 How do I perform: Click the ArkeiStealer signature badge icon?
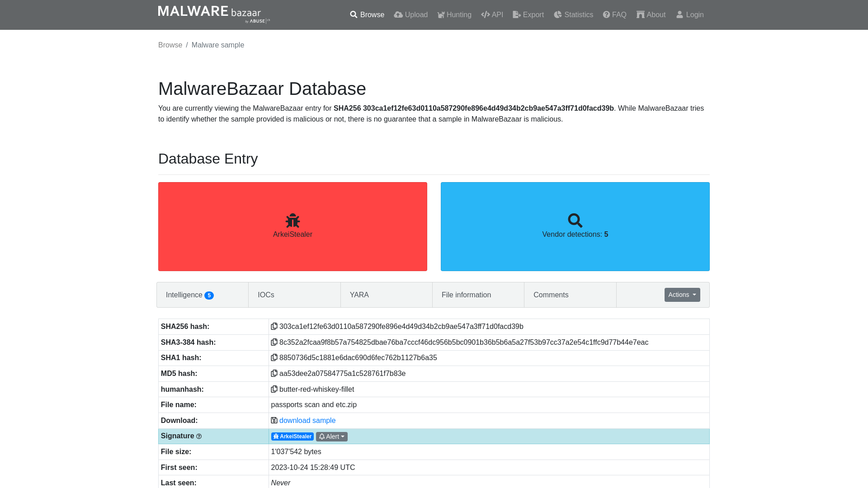(275, 436)
